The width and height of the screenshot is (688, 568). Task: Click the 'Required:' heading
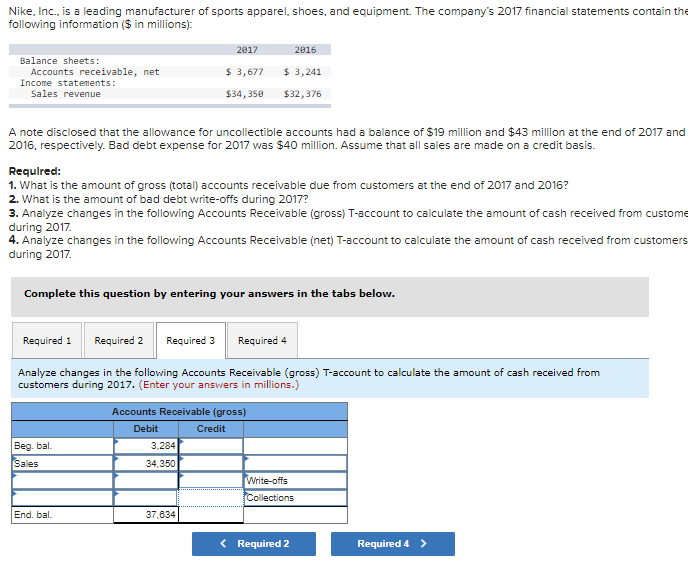tap(35, 171)
